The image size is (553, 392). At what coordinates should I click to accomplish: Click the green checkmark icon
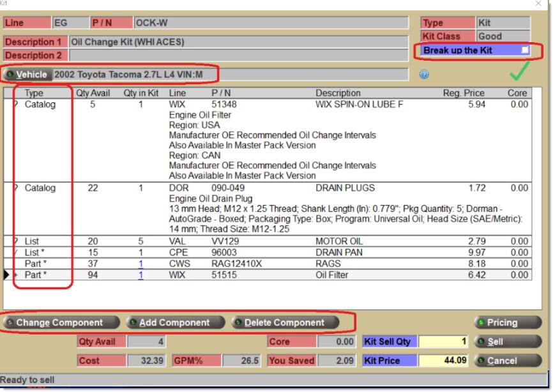[x=519, y=72]
